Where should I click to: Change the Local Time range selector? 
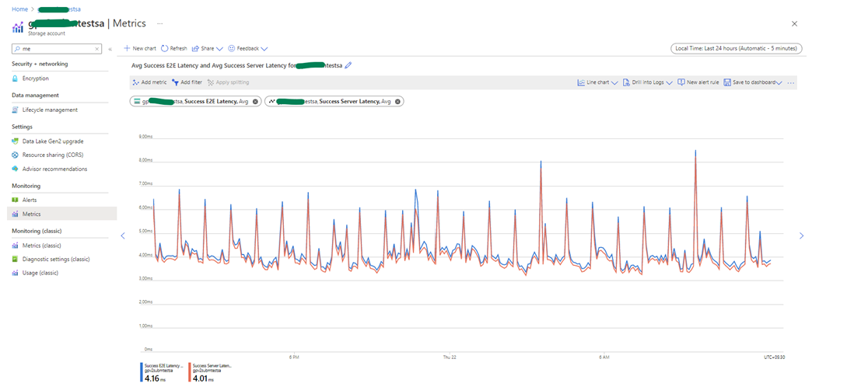coord(737,49)
